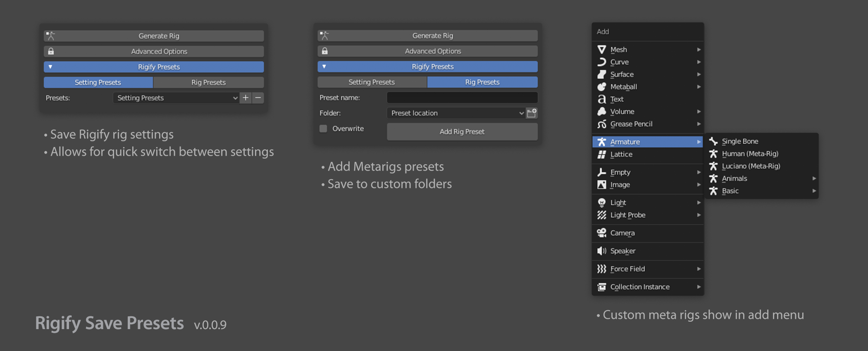This screenshot has width=868, height=351.
Task: Click the Grease Pencil icon
Action: [602, 124]
